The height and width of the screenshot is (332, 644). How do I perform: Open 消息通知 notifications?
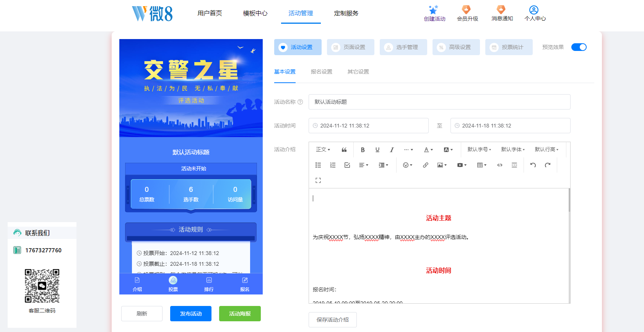[502, 13]
